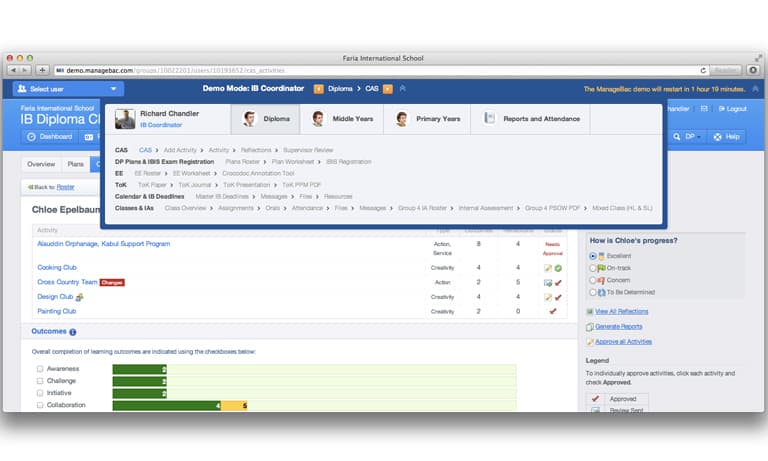The image size is (768, 461).
Task: Select the On-track progress radio button
Action: coord(593,268)
